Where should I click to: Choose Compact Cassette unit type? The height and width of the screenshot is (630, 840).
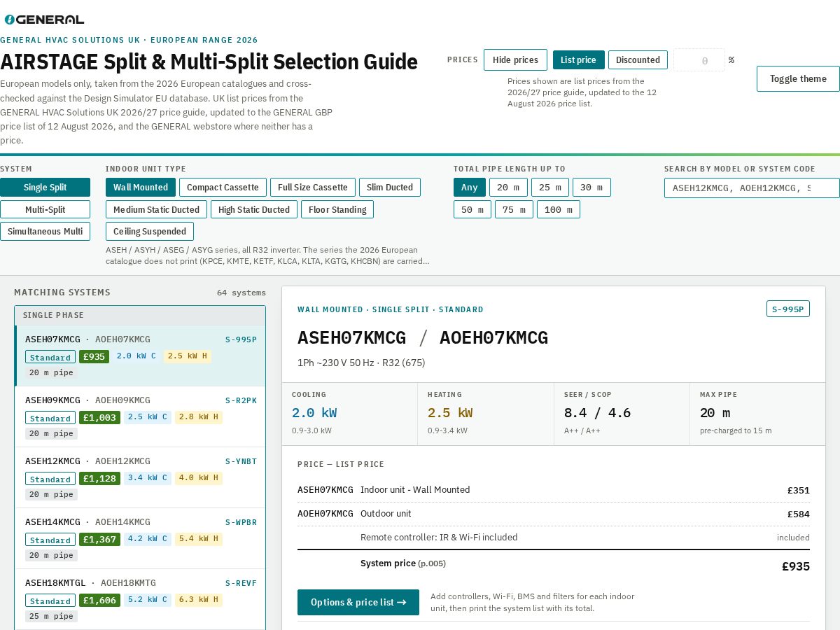pos(223,188)
